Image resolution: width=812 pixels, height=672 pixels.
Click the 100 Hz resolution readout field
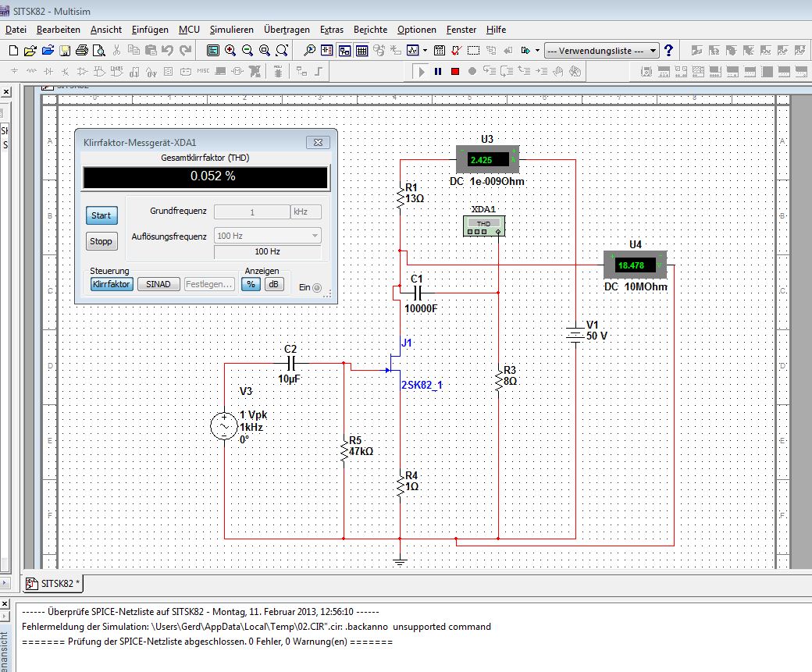pyautogui.click(x=268, y=251)
